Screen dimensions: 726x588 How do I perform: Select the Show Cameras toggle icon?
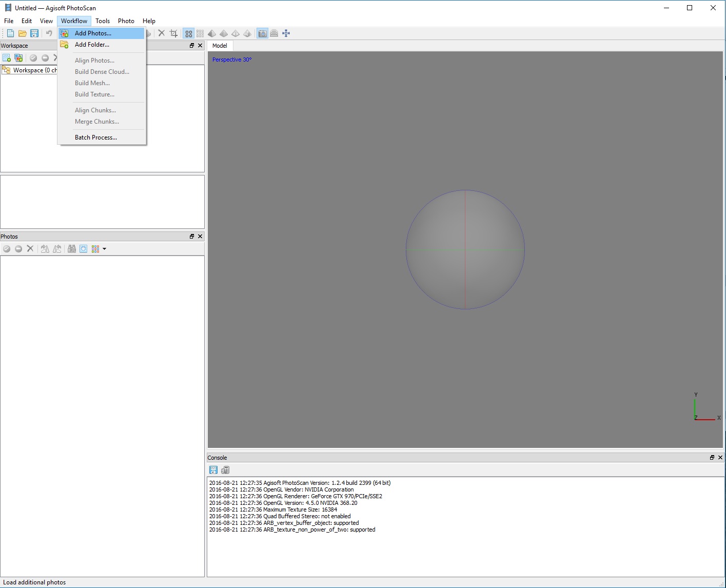(262, 33)
